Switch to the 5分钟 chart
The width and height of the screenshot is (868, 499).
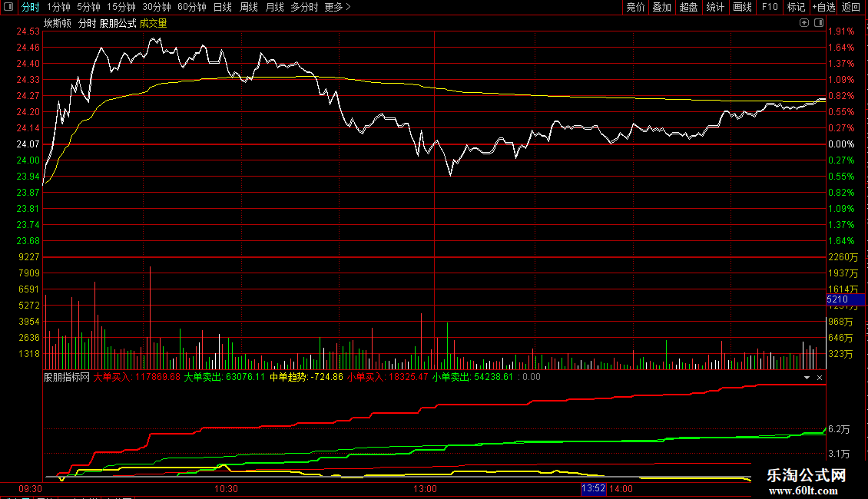click(x=88, y=7)
